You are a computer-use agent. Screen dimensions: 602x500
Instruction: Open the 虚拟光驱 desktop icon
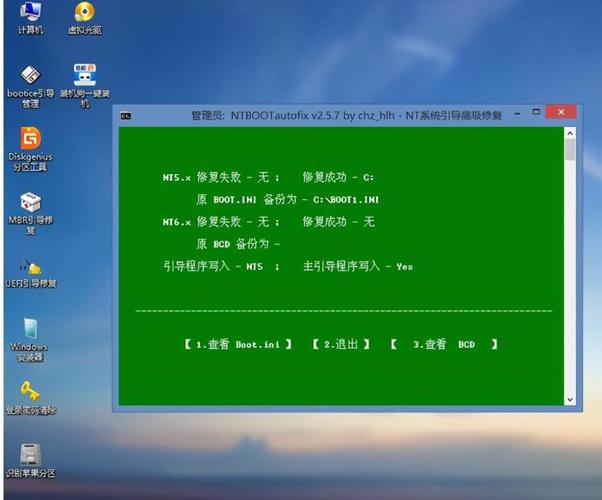click(x=84, y=18)
